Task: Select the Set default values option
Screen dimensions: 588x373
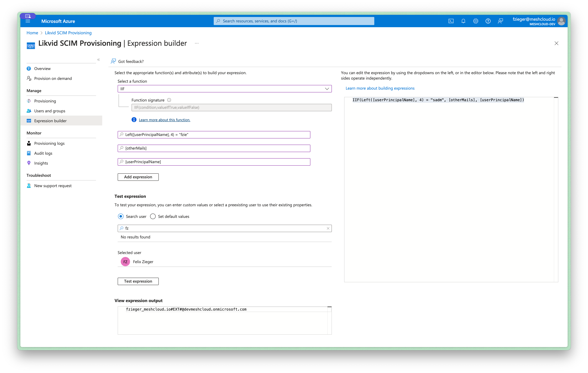Action: (153, 216)
